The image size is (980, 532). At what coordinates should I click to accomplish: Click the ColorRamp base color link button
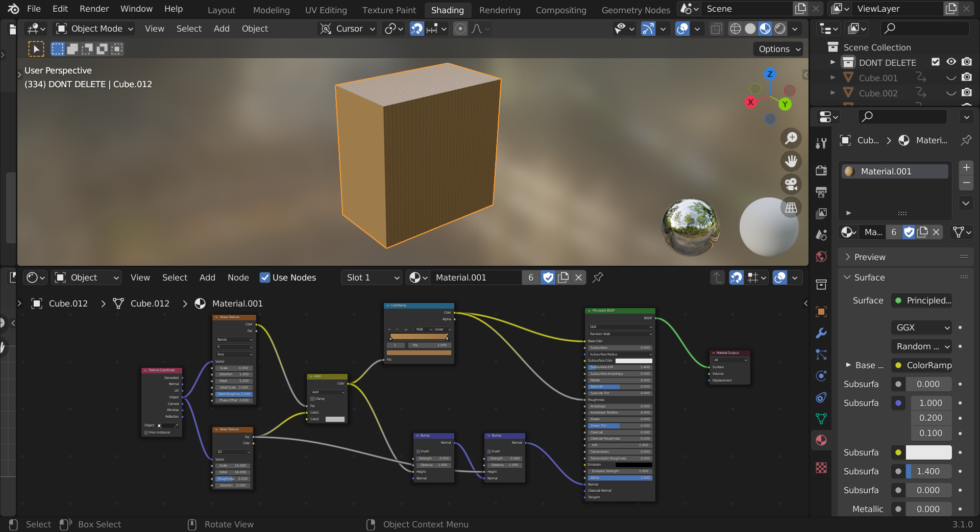[x=922, y=365]
